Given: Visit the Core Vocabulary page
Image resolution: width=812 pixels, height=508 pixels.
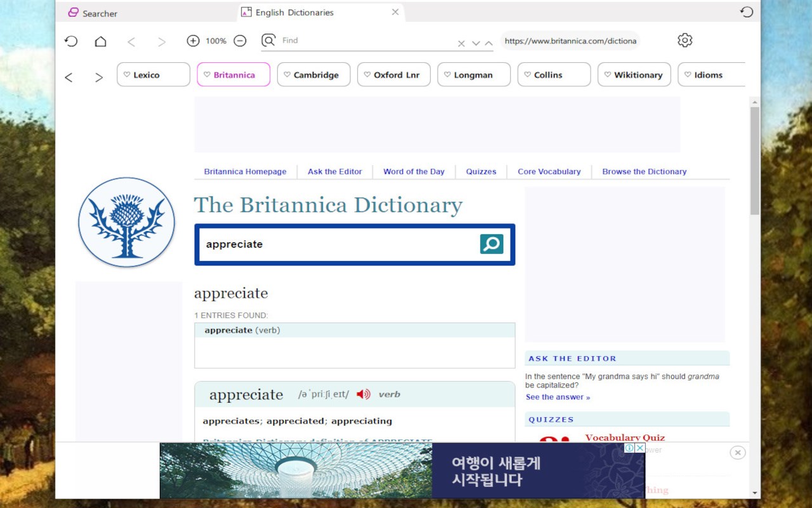Looking at the screenshot, I should 549,171.
